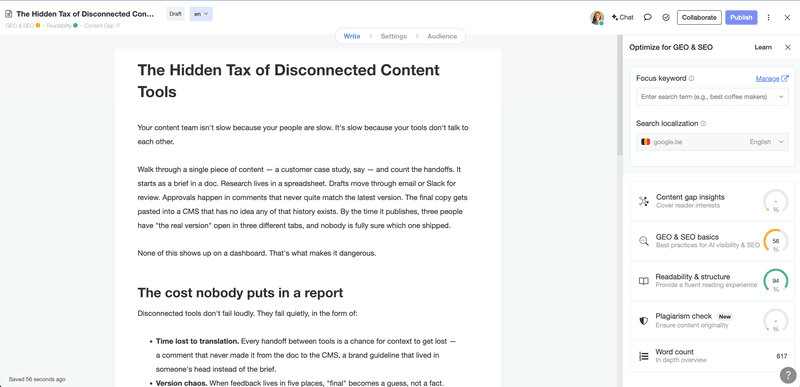Click the Content Gap status indicator under title
800x387 pixels.
pos(102,25)
